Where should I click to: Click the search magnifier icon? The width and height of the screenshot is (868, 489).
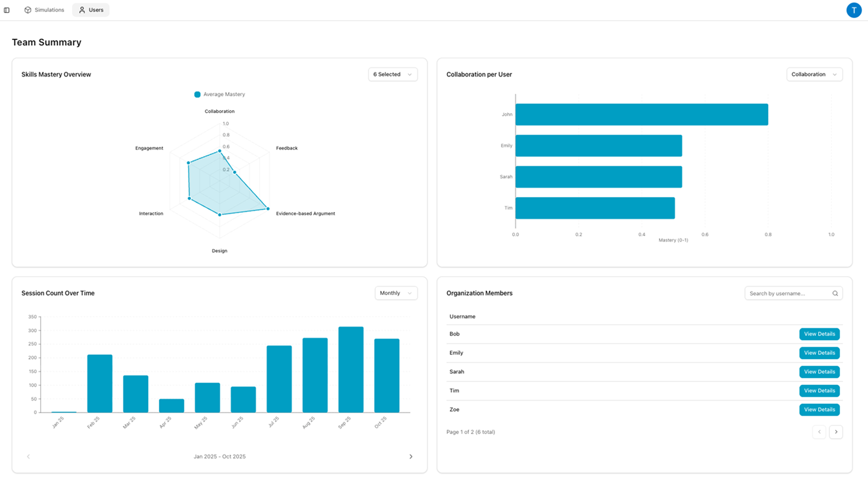pyautogui.click(x=835, y=294)
